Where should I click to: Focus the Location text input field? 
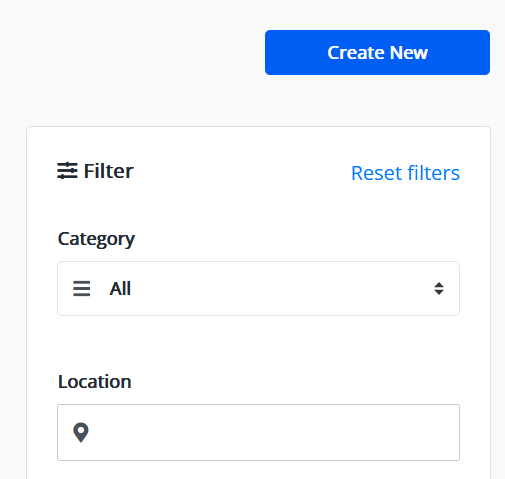click(x=258, y=432)
